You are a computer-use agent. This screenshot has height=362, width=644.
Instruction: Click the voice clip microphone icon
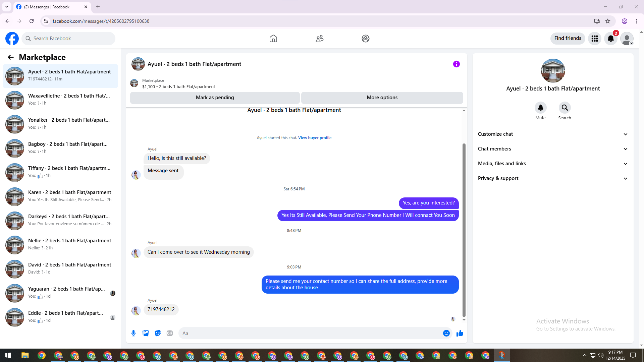coord(133,333)
